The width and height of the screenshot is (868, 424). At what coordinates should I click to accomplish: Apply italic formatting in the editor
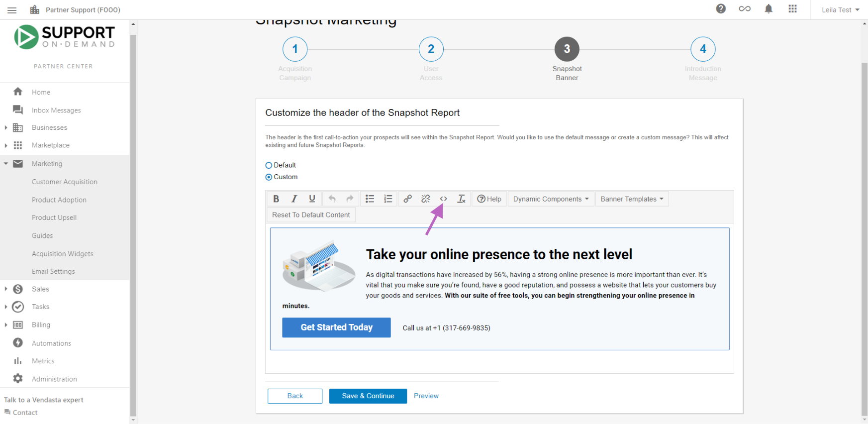click(x=294, y=199)
